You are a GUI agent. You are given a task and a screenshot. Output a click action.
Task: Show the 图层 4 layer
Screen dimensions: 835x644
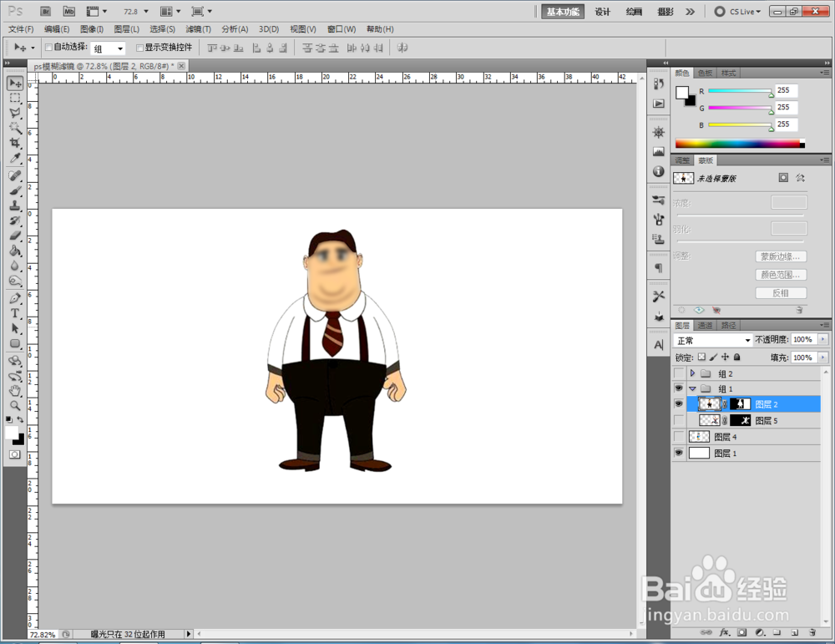point(678,437)
